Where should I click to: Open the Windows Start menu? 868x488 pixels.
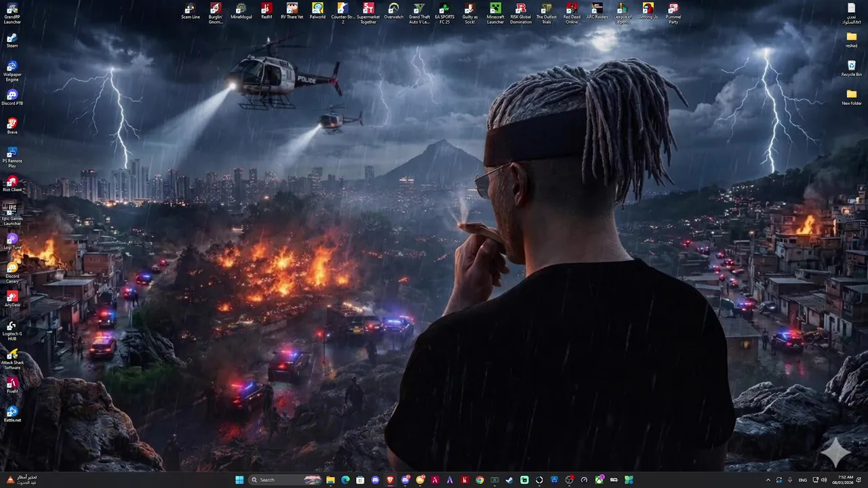coord(239,480)
